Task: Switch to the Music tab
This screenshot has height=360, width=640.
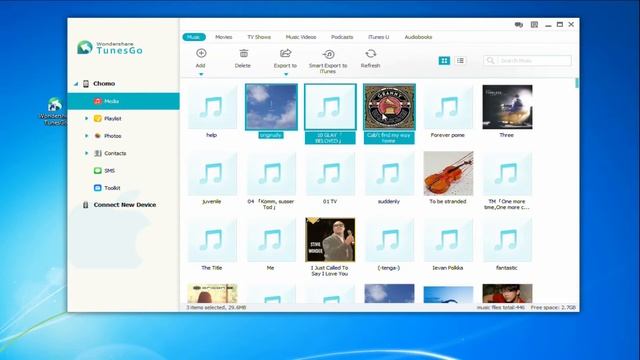Action: 194,37
